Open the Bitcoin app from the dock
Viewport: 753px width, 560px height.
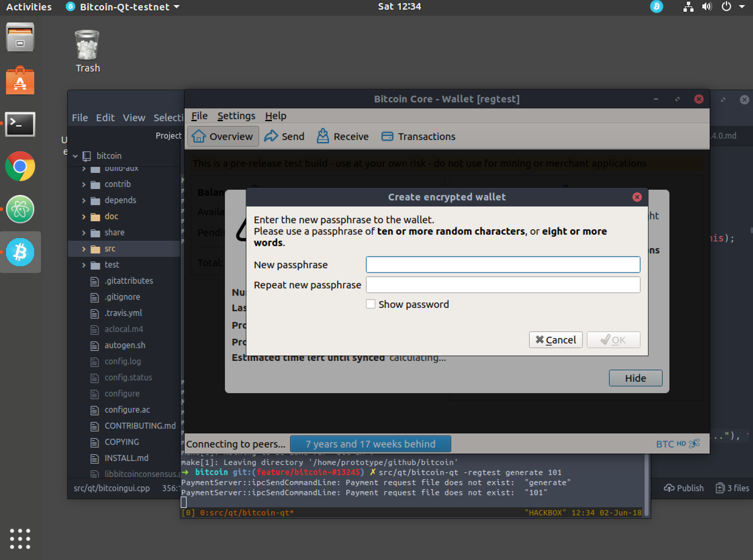tap(20, 252)
